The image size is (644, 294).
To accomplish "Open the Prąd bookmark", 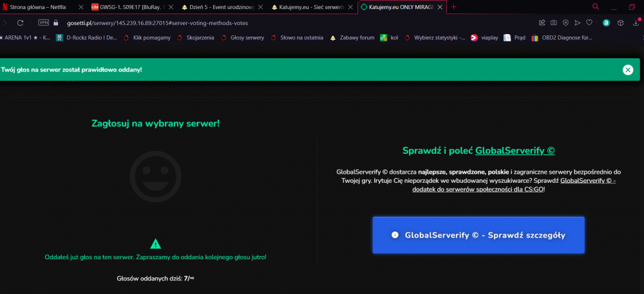I will coord(515,38).
